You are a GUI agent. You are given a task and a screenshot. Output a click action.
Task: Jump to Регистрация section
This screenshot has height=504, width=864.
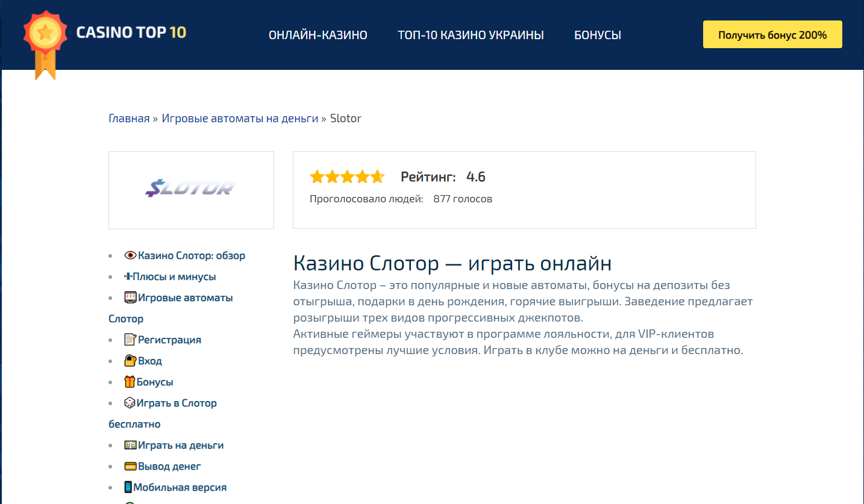169,340
